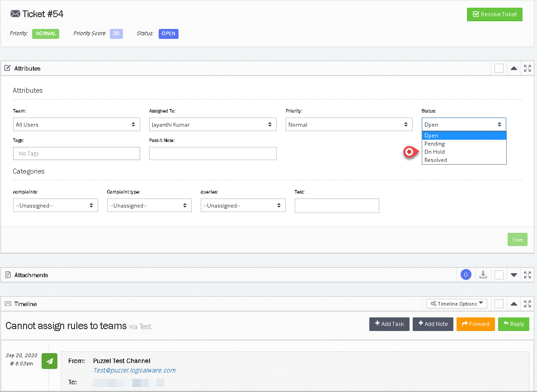Image resolution: width=537 pixels, height=392 pixels.
Task: Click the fullscreen icon in Attachments panel
Action: tap(527, 275)
